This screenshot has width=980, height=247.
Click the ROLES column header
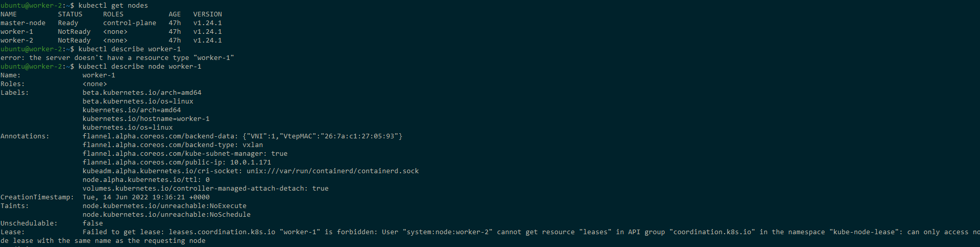point(113,14)
